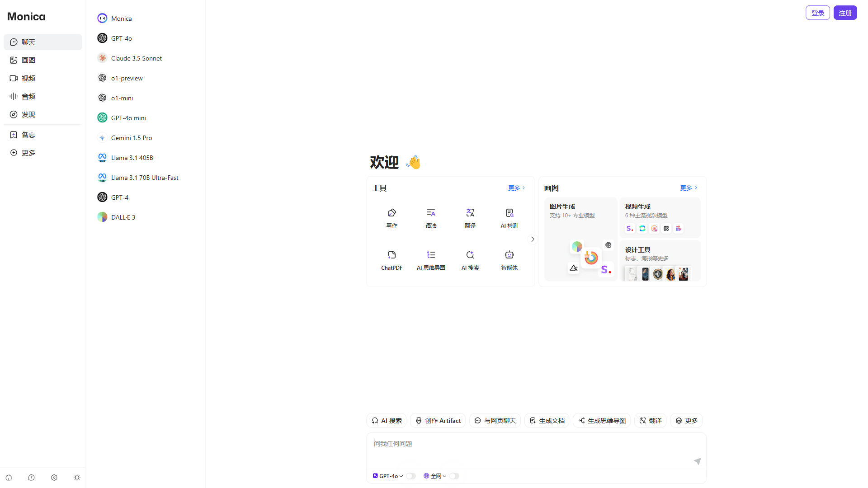Switch to the 聊天 chat section
Viewport: 868px width, 488px height.
(43, 42)
